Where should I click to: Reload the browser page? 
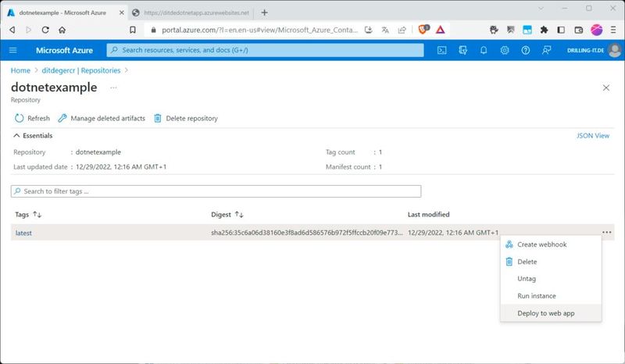pyautogui.click(x=45, y=30)
